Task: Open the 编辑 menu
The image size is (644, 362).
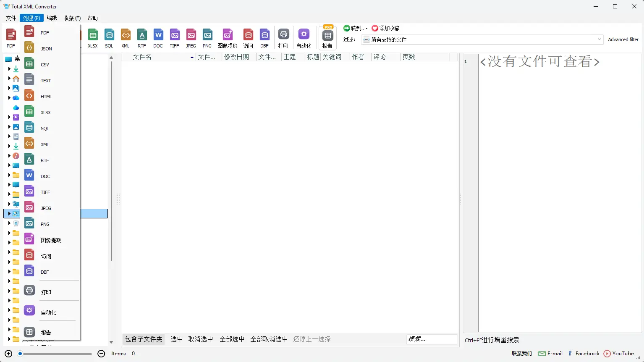Action: [52, 18]
